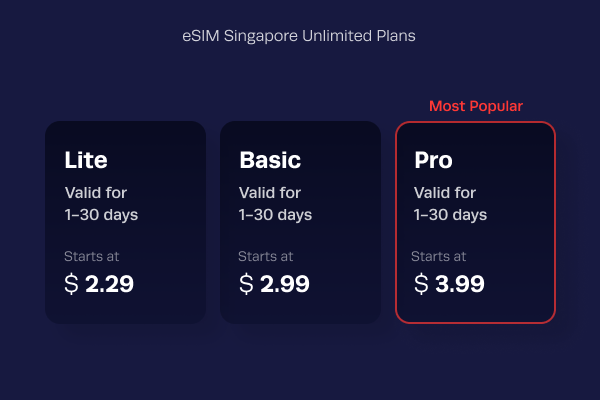This screenshot has width=600, height=400.
Task: Click the Basic plan title
Action: tap(270, 160)
